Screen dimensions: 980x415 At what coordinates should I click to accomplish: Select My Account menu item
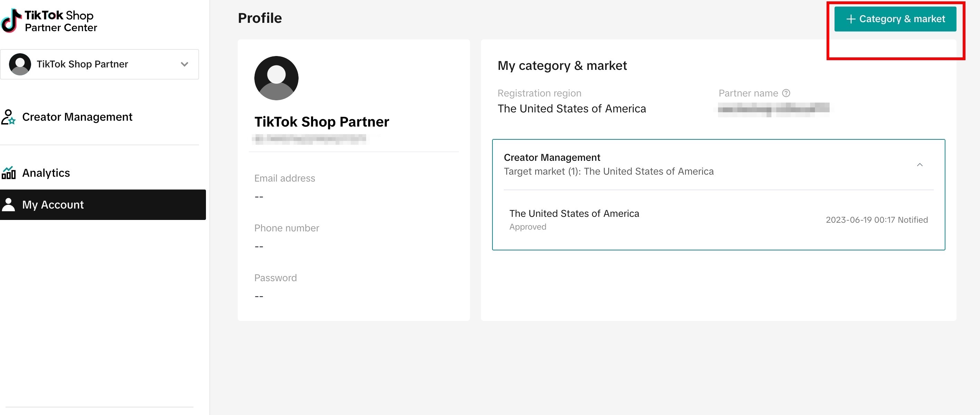(x=53, y=205)
